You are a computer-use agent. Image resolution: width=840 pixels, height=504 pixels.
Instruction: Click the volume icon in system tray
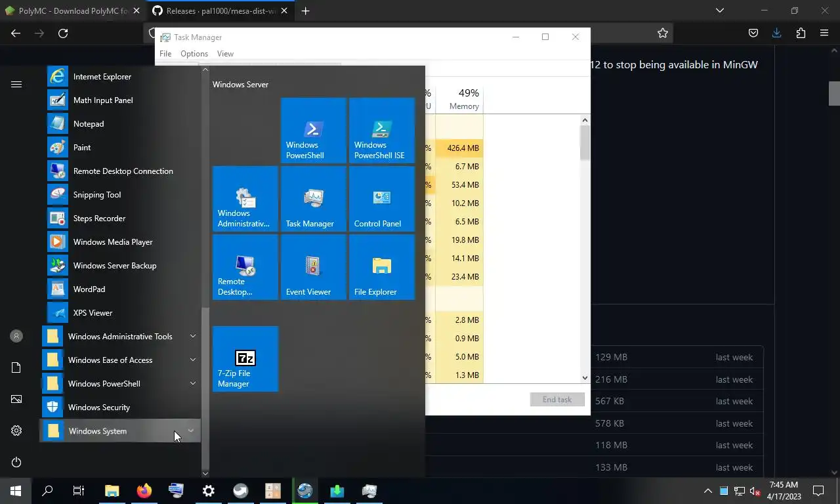[x=755, y=491]
